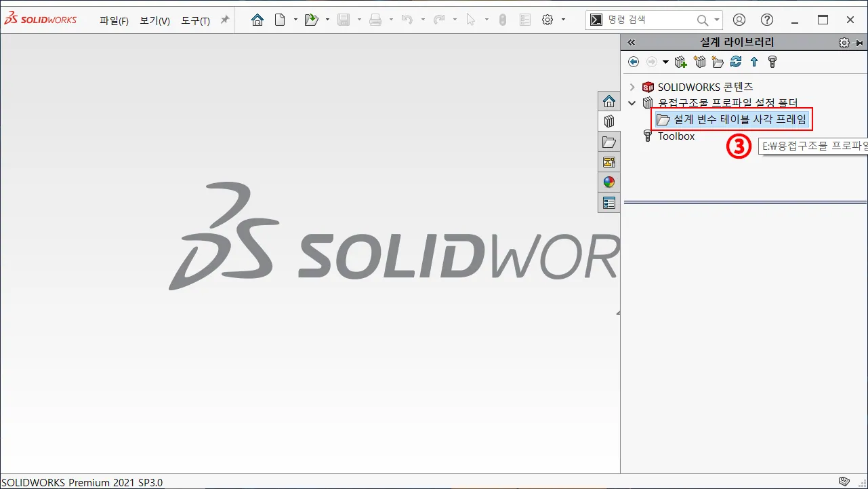
Task: Collapse the 용접구조물 프로파일 설정 폴더 node
Action: pyautogui.click(x=632, y=103)
